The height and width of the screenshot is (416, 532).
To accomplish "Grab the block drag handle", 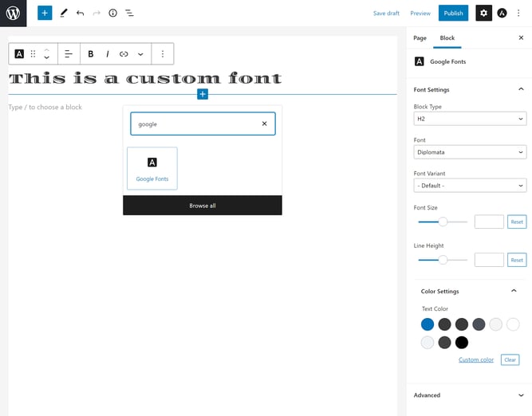I will point(33,54).
